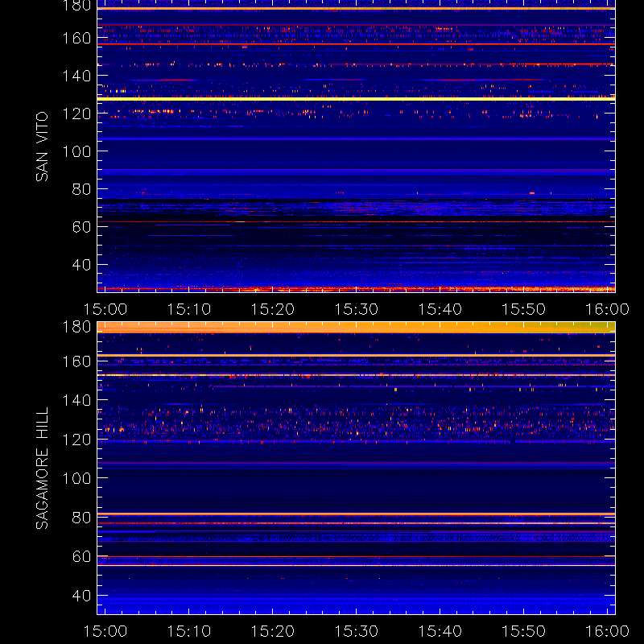Click wide orange band at 180 in Sagamore Hill spectrogram
Screen dimensions: 644x644
(356, 328)
